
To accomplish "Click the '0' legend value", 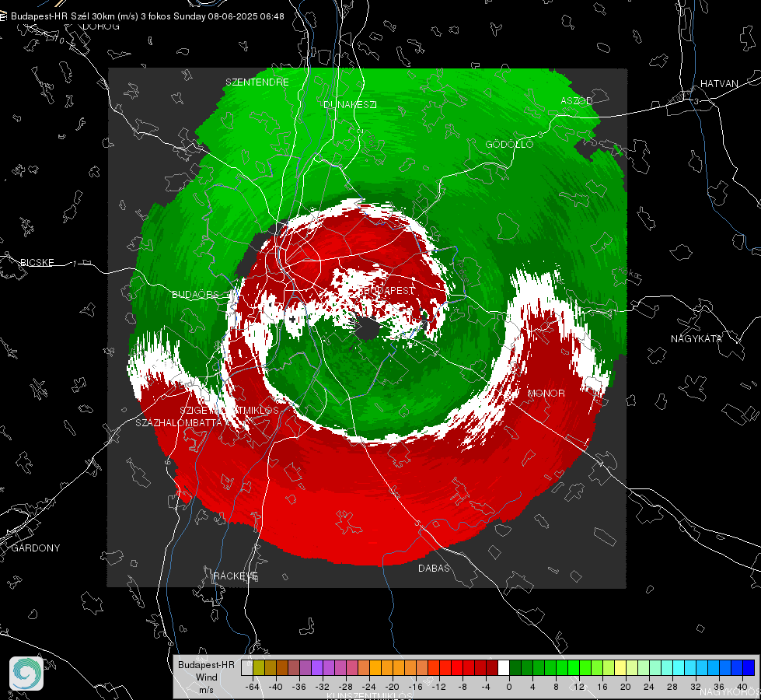I will (x=509, y=687).
